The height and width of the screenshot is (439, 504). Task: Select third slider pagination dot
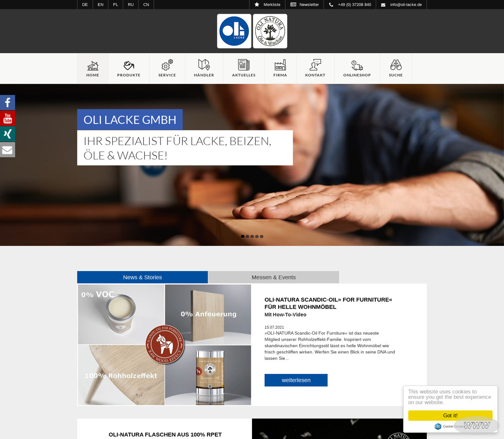252,236
